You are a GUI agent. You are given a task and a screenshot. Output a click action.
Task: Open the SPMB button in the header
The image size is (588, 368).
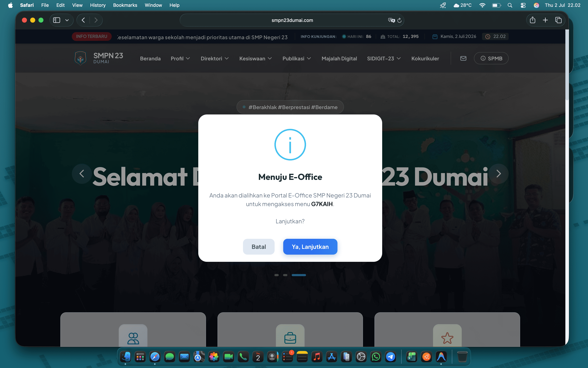[x=491, y=58]
